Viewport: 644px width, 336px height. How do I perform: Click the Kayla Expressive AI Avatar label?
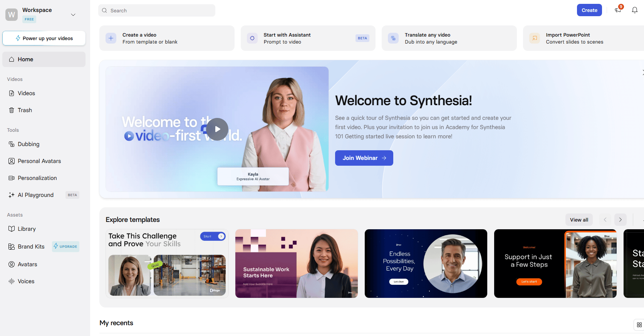pyautogui.click(x=253, y=176)
